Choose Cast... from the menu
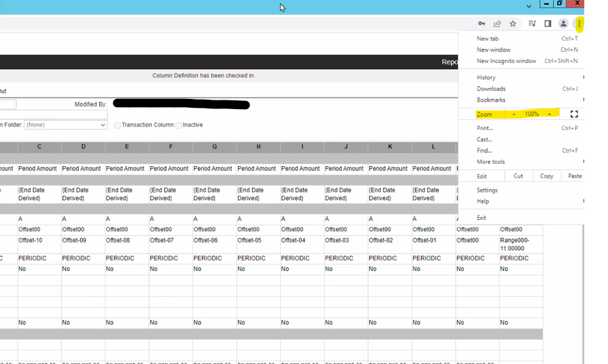Image resolution: width=608 pixels, height=364 pixels. 521,139
